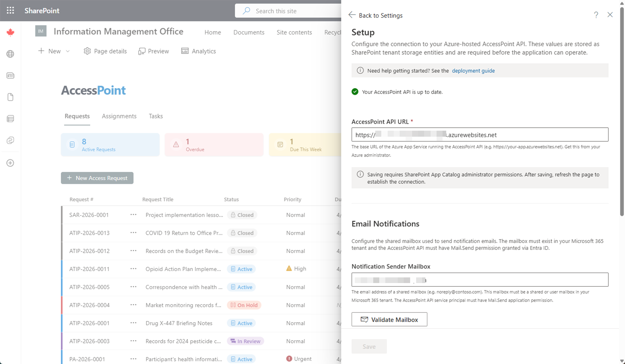
Task: Click the Setup panel vertical scrollbar
Action: pos(622,117)
